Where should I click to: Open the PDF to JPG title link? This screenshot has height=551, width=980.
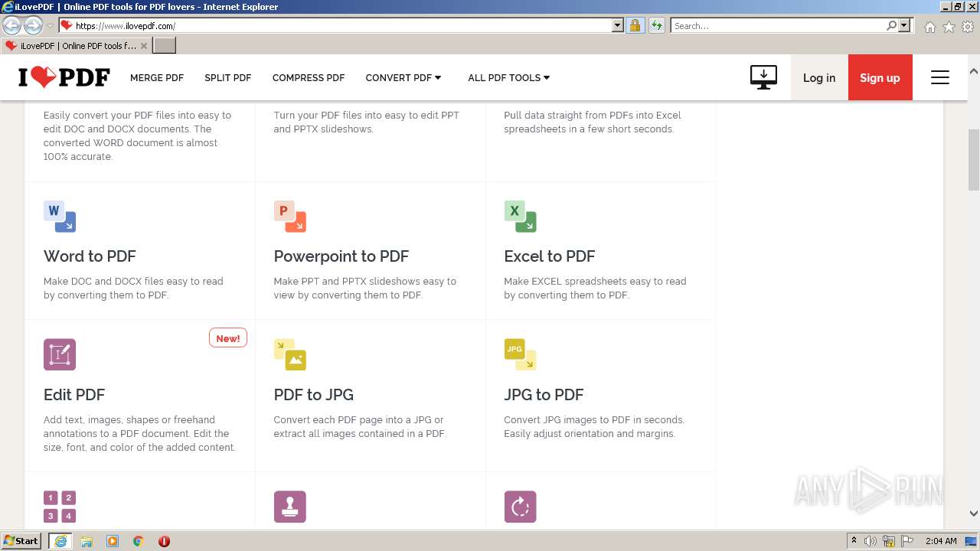[314, 395]
